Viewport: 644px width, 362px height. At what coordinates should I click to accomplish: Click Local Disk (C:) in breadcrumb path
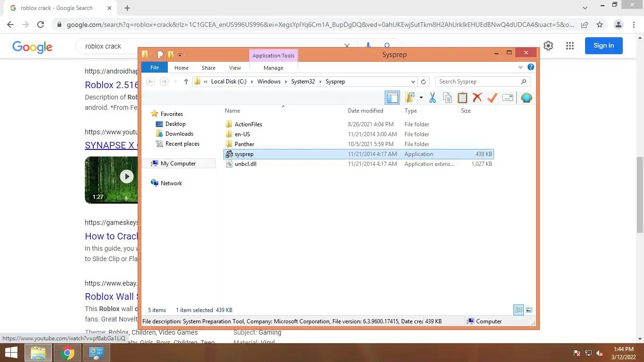229,82
